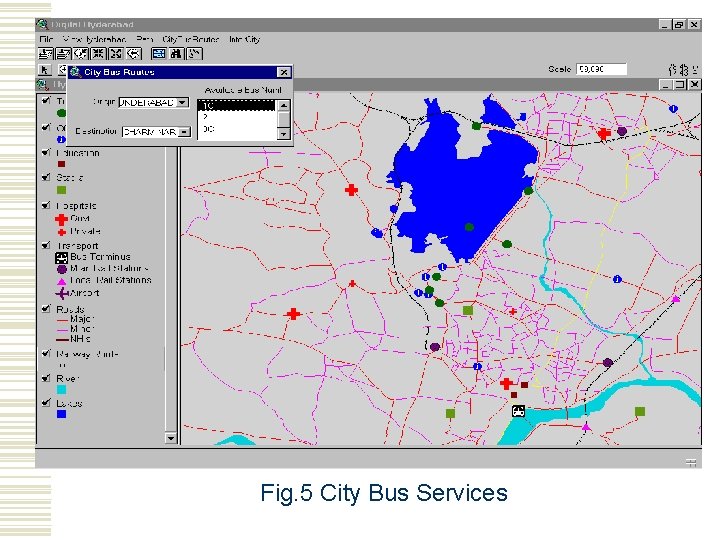This screenshot has width=720, height=540.
Task: Click the Airport plane legend symbol
Action: [x=62, y=293]
